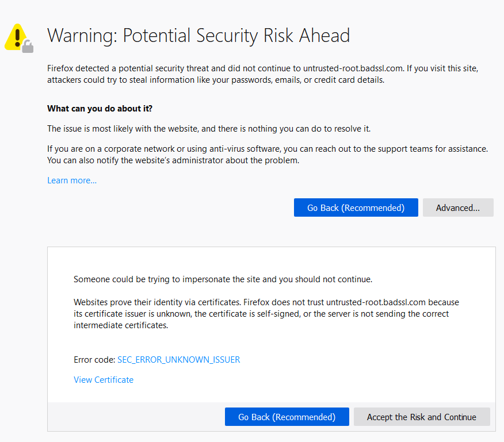Image resolution: width=504 pixels, height=442 pixels.
Task: Click untrusted-root.badssl.com in the first paragraph
Action: coord(353,68)
